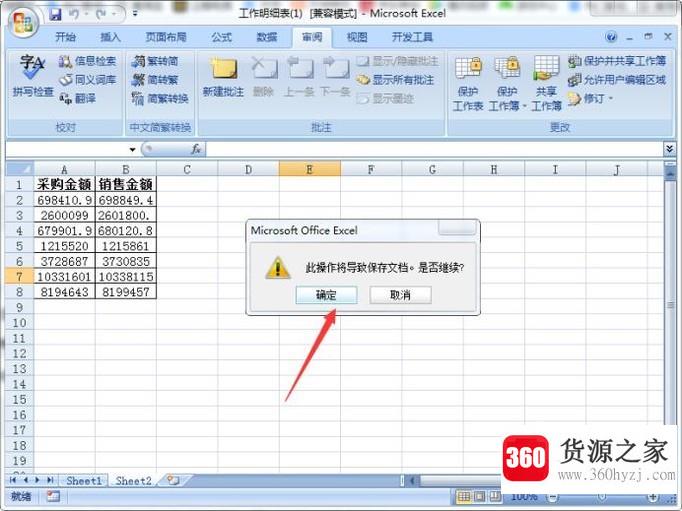The image size is (682, 511).
Task: Switch to Sheet1 tab
Action: point(84,481)
